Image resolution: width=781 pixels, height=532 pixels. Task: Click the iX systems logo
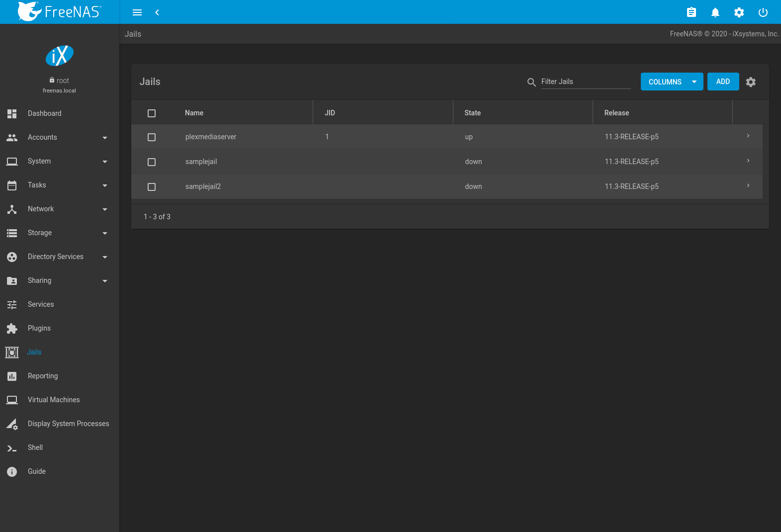click(x=60, y=56)
